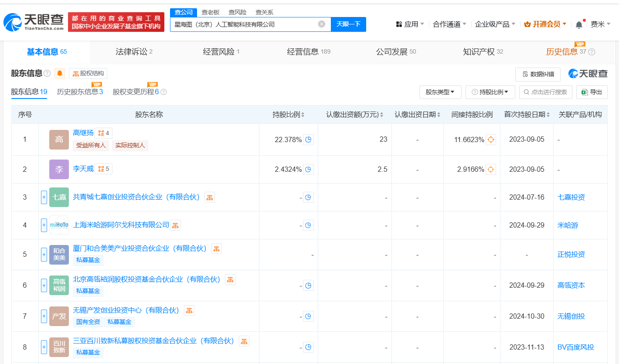
Task: Click the orange alert bell beside 股东信息
Action: 60,73
